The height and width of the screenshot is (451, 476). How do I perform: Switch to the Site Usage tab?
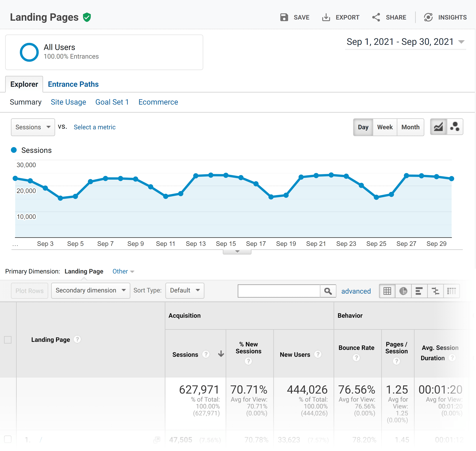[69, 102]
